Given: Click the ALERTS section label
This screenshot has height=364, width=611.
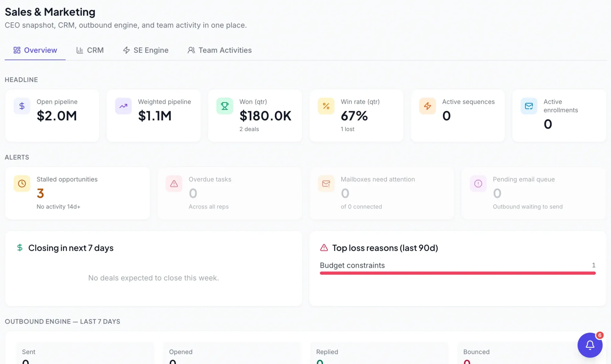Looking at the screenshot, I should 17,157.
